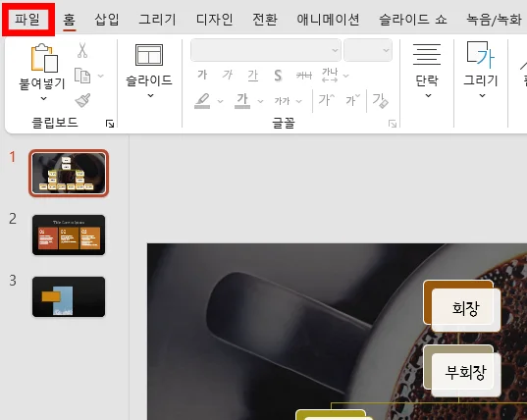Click the 단락 (Paragraph) lines icon
The height and width of the screenshot is (420, 527).
click(x=427, y=54)
